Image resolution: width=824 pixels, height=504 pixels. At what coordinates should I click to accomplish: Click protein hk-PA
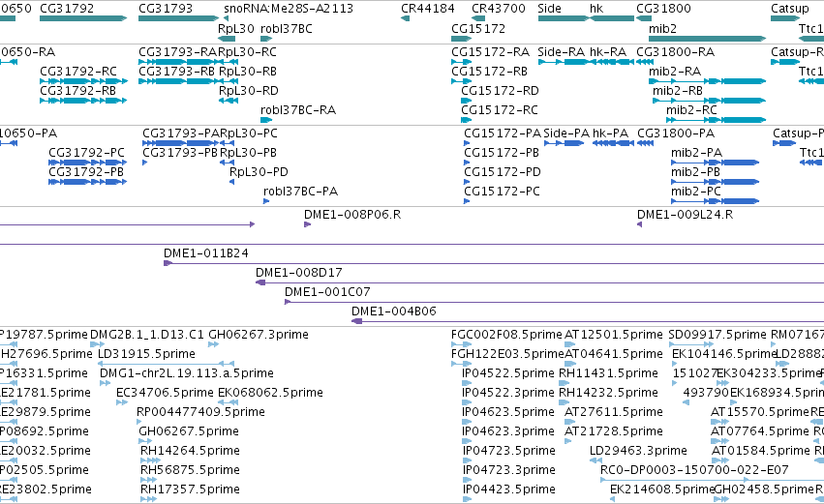(x=611, y=133)
